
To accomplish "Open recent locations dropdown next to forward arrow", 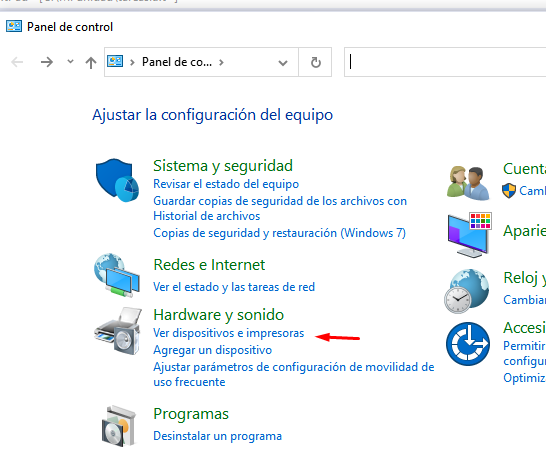I will (70, 62).
